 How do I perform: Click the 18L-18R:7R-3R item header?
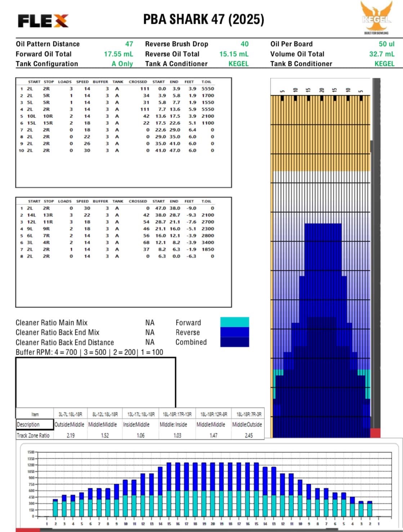coord(248,414)
